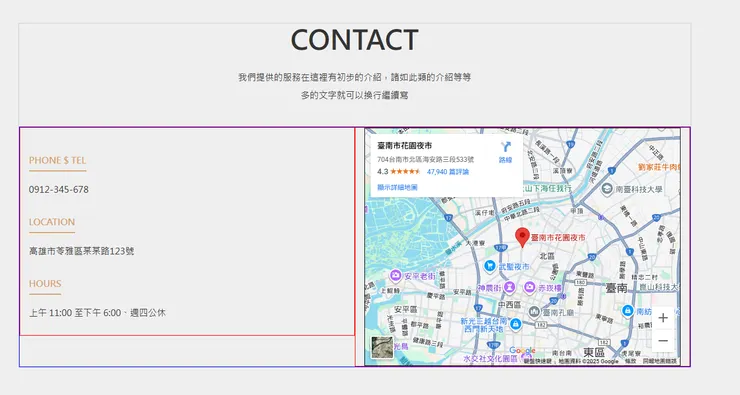Click the 劉家莊牛肉 restaurant label on the map

coord(659,167)
